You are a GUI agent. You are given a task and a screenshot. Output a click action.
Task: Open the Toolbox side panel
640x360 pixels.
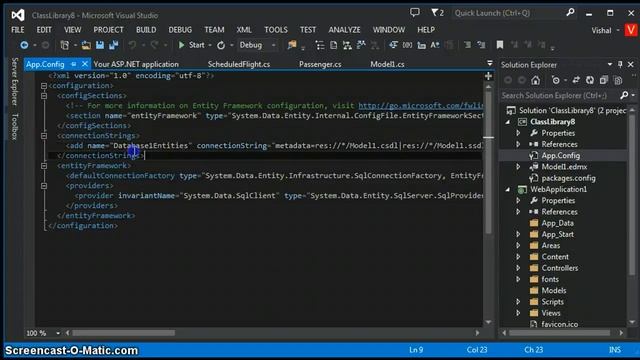click(x=15, y=127)
